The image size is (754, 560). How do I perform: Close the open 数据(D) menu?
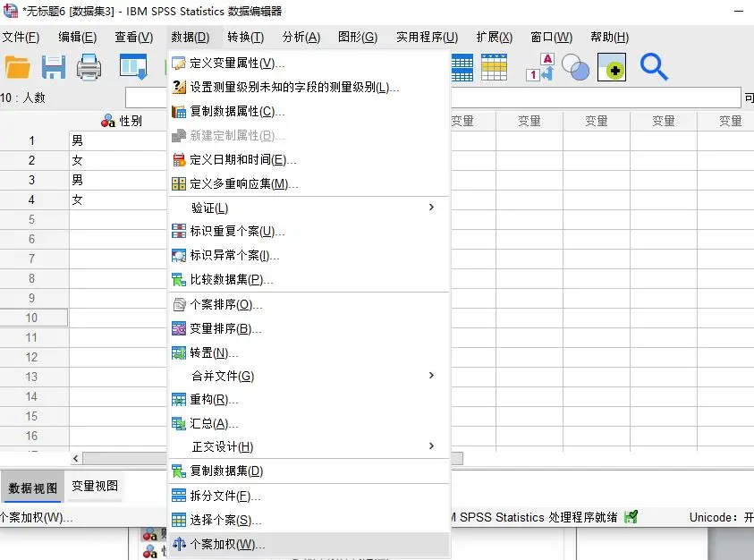point(190,37)
